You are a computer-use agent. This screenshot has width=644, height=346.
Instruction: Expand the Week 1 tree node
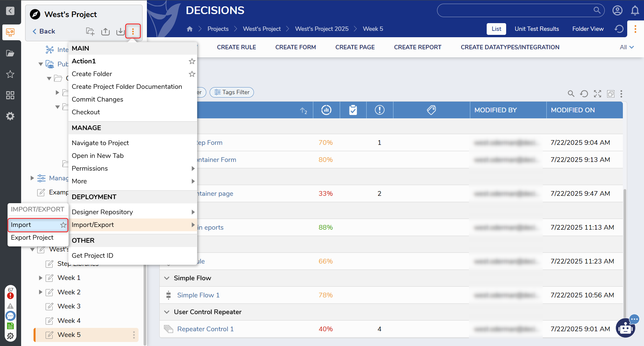[x=41, y=278]
